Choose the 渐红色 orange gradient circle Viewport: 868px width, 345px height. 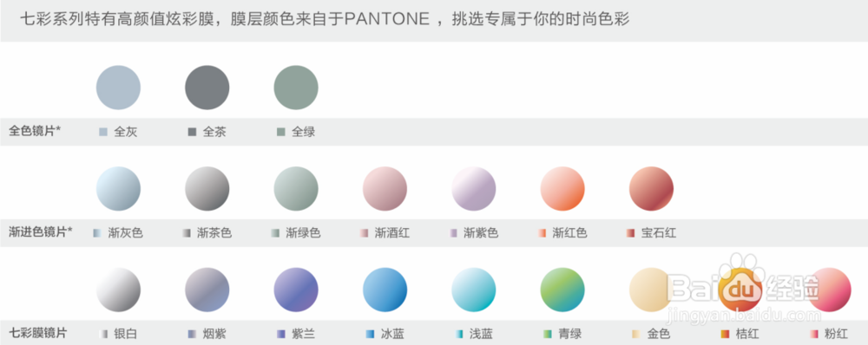(x=562, y=189)
